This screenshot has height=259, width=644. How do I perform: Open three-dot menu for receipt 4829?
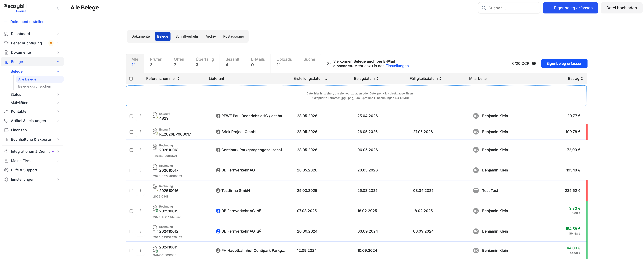140,116
